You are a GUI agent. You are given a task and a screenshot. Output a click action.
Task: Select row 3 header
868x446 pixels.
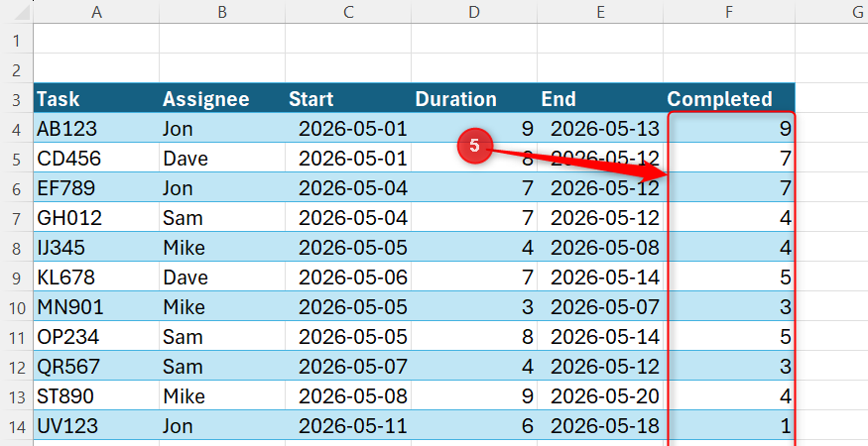click(x=17, y=99)
